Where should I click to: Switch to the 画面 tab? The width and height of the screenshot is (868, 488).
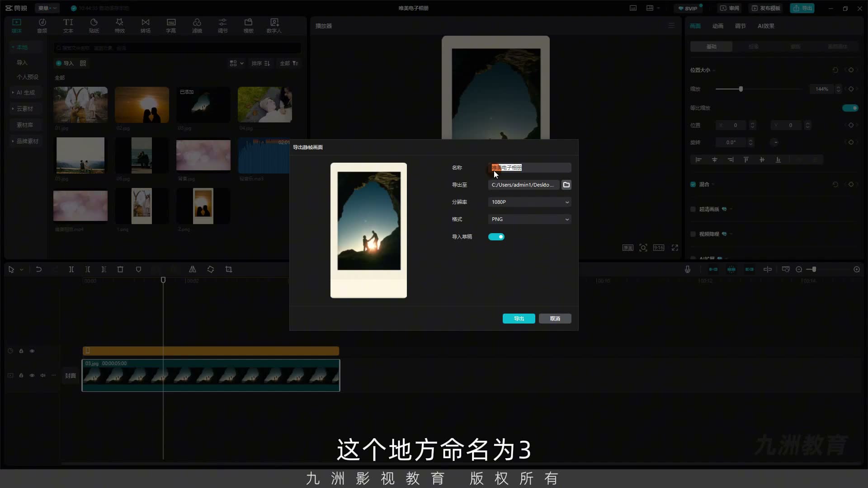click(x=695, y=26)
